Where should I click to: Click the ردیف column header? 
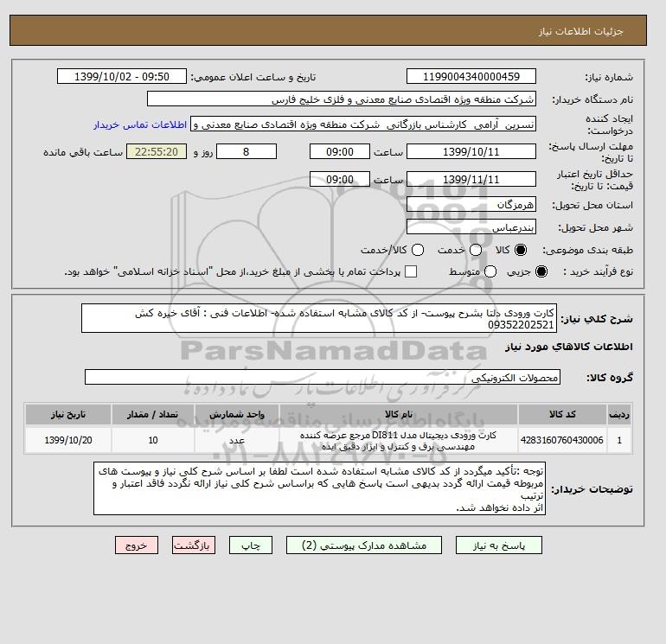click(x=619, y=414)
